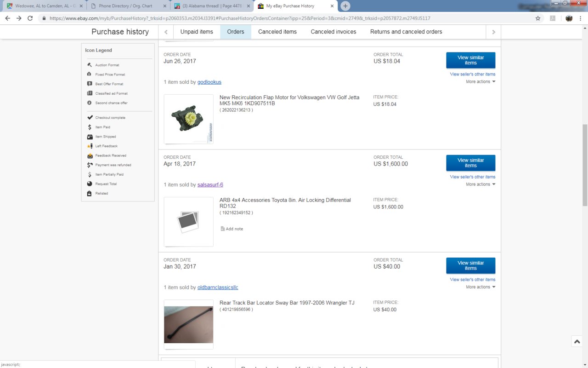The width and height of the screenshot is (588, 368).
Task: View godlookus seller's other items
Action: [473, 74]
